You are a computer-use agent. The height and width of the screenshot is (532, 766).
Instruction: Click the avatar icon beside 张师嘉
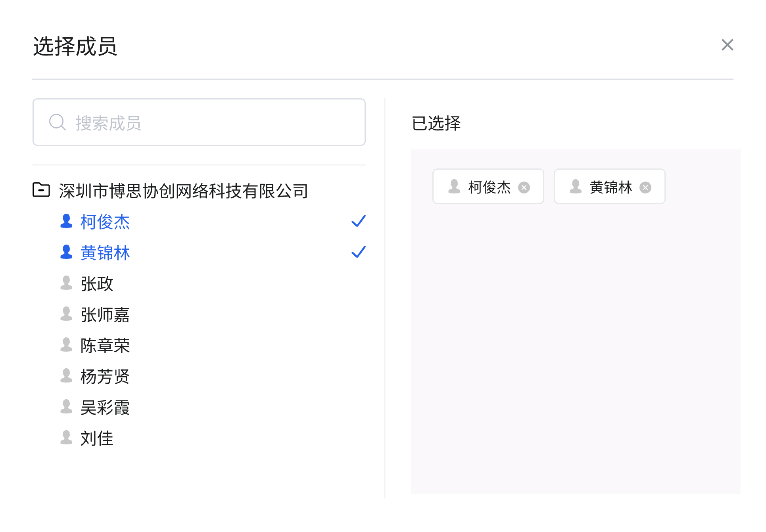66,314
